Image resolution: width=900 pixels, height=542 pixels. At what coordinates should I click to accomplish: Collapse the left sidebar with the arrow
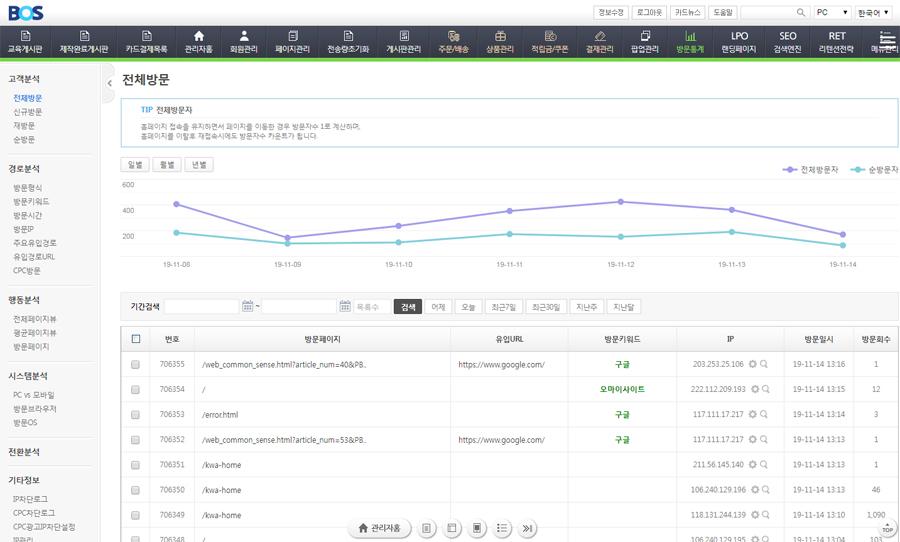[x=109, y=84]
